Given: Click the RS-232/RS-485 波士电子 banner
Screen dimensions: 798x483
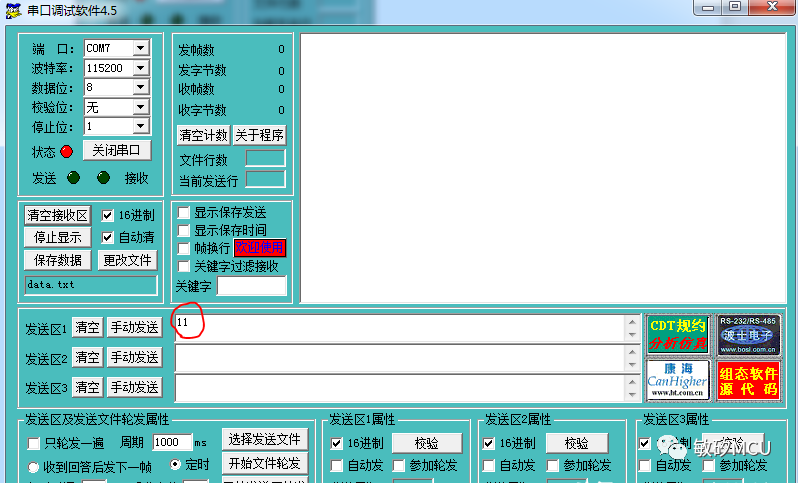Looking at the screenshot, I should 748,334.
